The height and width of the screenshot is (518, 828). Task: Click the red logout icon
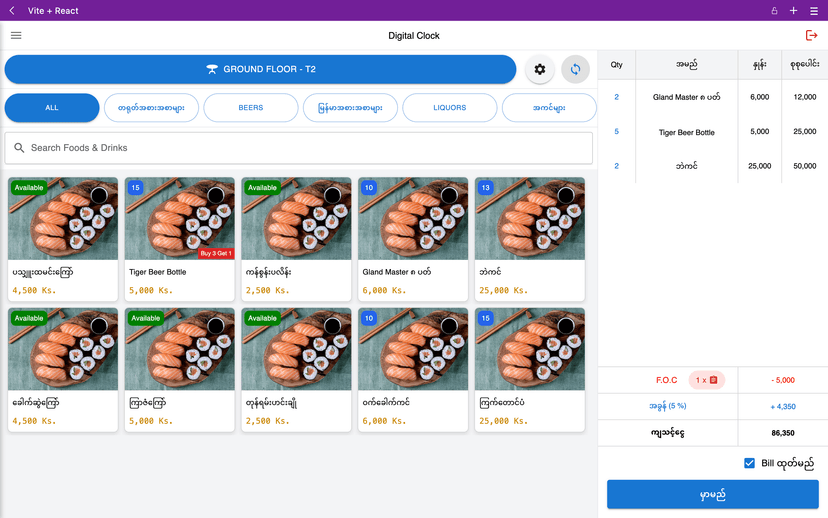point(811,35)
